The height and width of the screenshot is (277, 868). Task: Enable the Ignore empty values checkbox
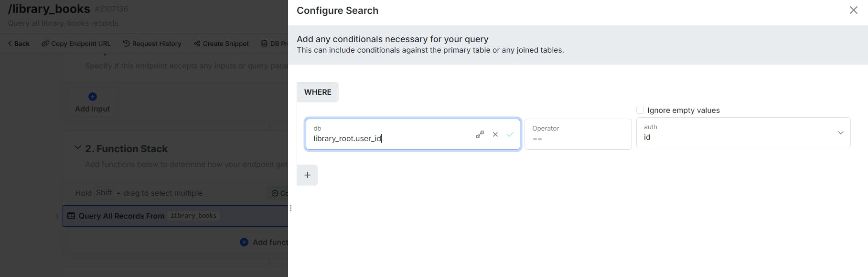[640, 111]
